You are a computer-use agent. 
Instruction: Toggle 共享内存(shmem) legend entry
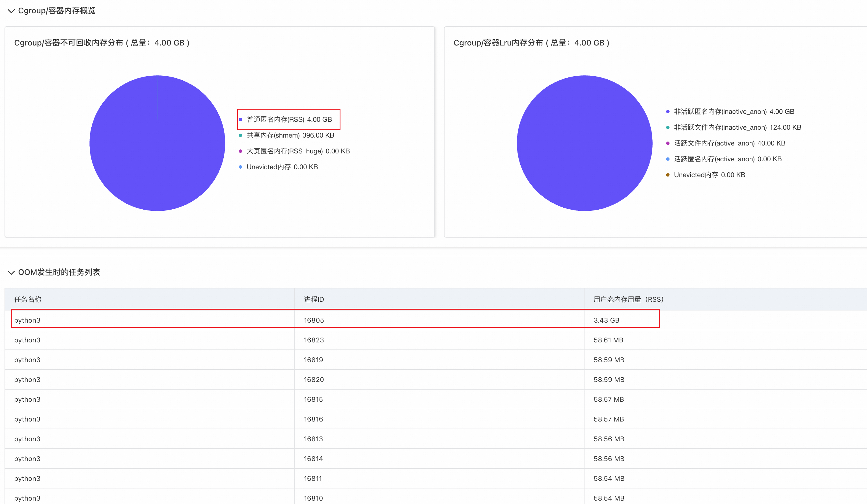pos(290,135)
